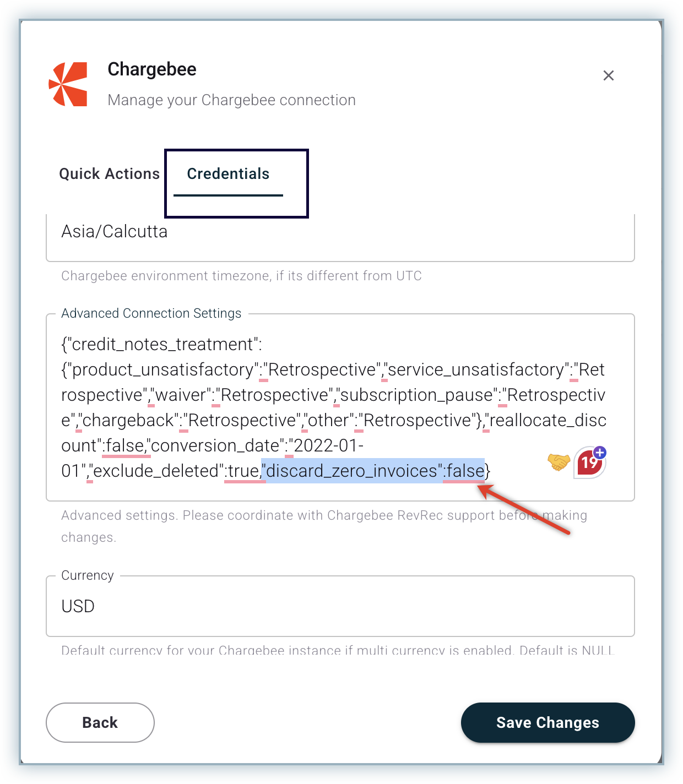The width and height of the screenshot is (683, 784).
Task: Open the red 19 badge extension icon
Action: (x=589, y=463)
